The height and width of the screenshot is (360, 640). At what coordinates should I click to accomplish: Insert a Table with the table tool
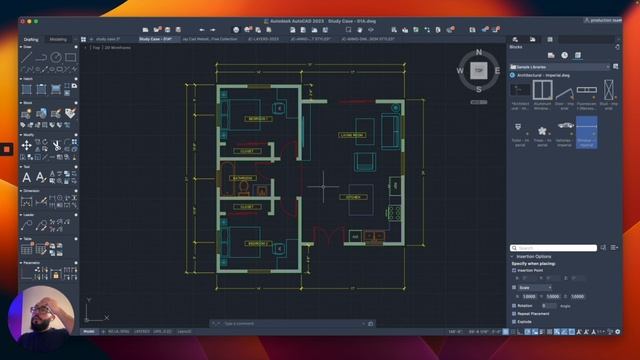click(27, 249)
